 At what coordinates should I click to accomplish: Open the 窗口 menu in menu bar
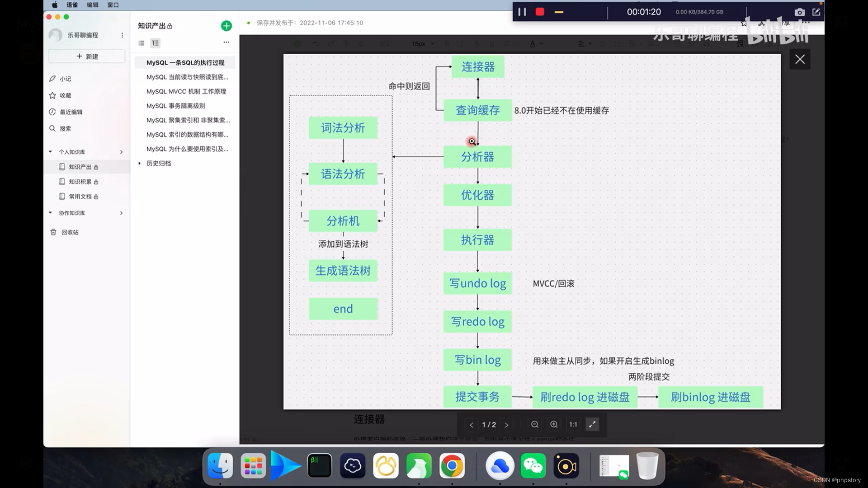[113, 5]
